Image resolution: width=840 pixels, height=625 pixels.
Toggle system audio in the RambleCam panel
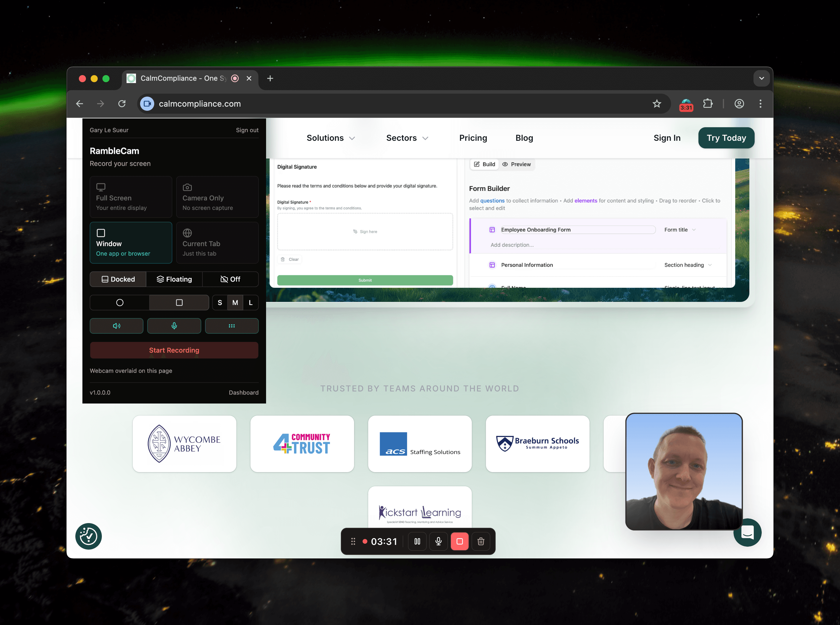pyautogui.click(x=117, y=326)
